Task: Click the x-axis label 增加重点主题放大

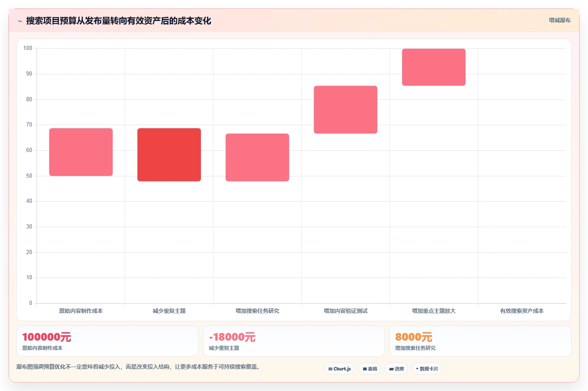Action: (434, 311)
